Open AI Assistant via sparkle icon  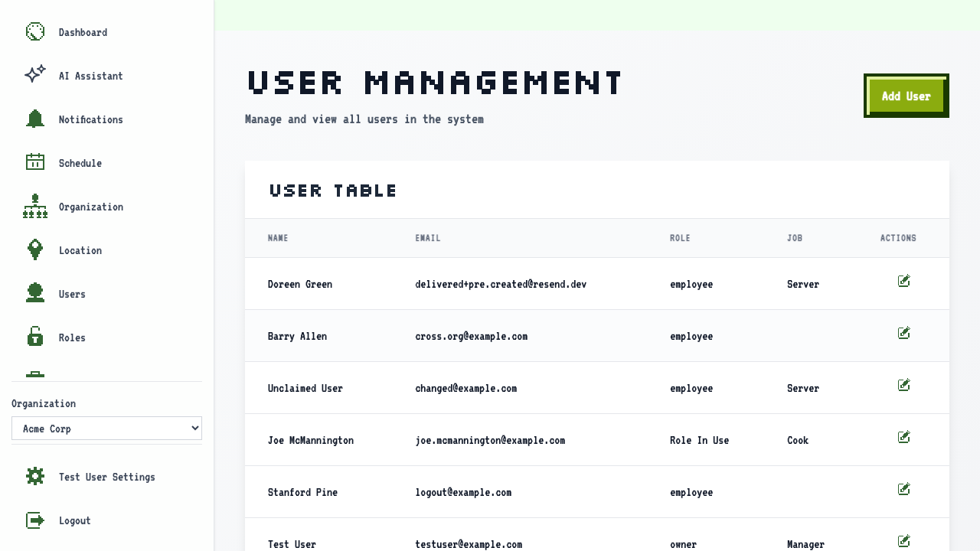click(x=35, y=74)
